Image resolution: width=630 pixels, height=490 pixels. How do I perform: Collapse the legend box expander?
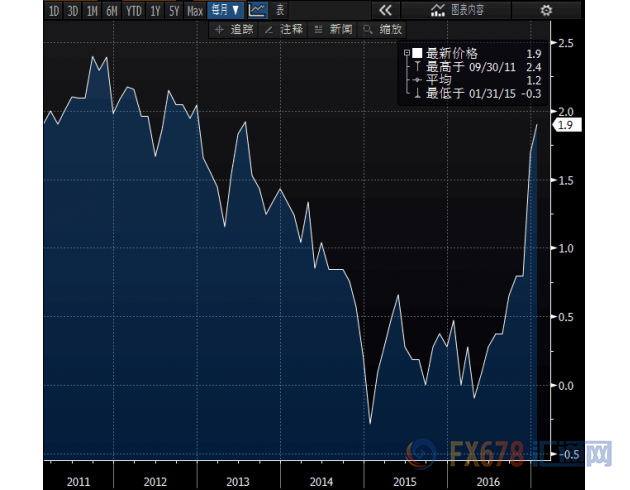(405, 53)
